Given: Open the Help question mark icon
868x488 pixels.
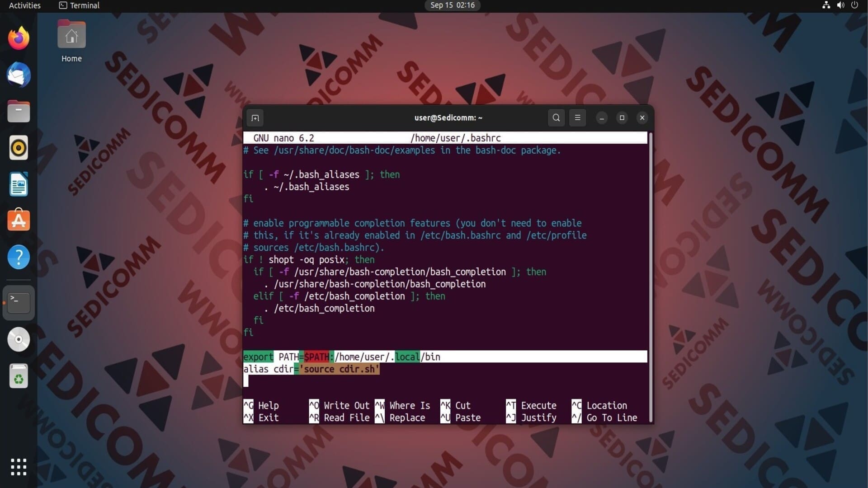Looking at the screenshot, I should point(19,257).
